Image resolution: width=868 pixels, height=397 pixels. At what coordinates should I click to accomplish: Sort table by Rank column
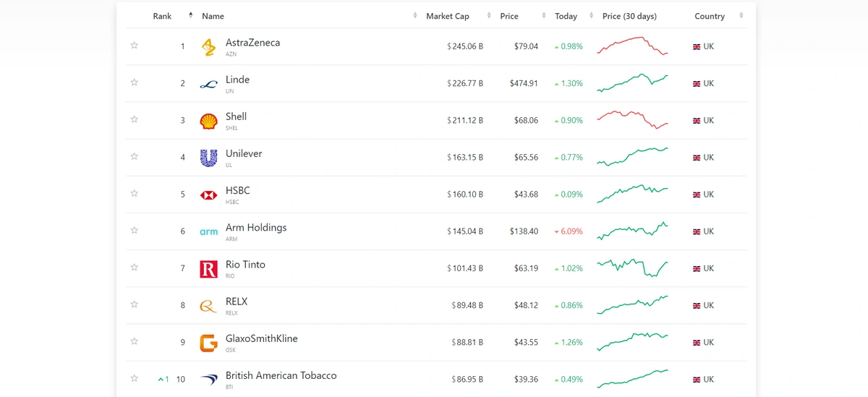[x=163, y=16]
